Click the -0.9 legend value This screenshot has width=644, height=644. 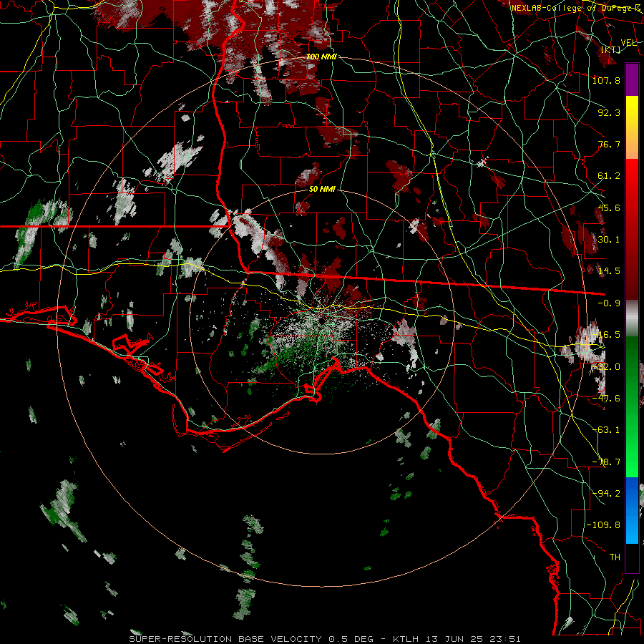[x=609, y=303]
